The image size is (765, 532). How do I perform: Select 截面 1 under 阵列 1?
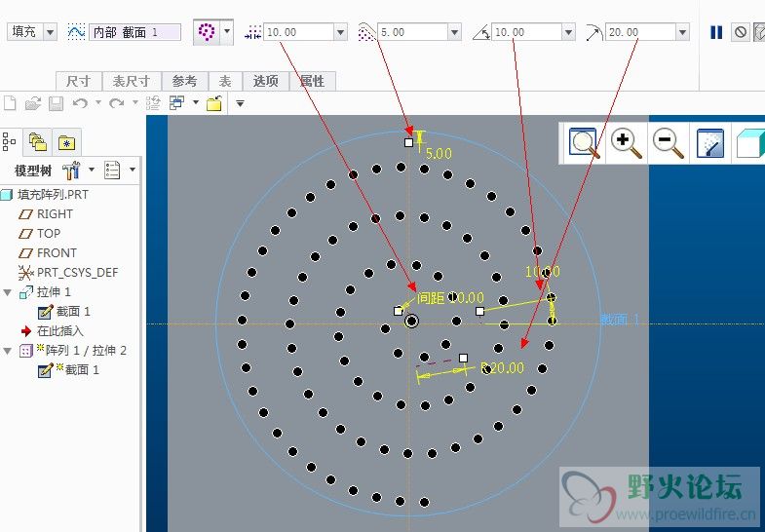82,370
